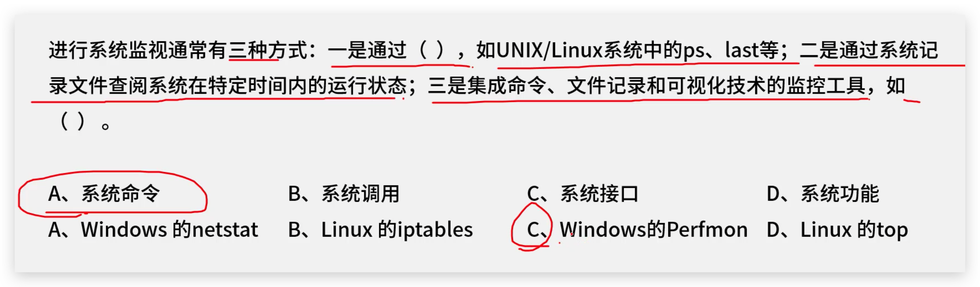Select B、Linux 的iptables option
Viewport: 980px width, 287px height.
[380, 229]
